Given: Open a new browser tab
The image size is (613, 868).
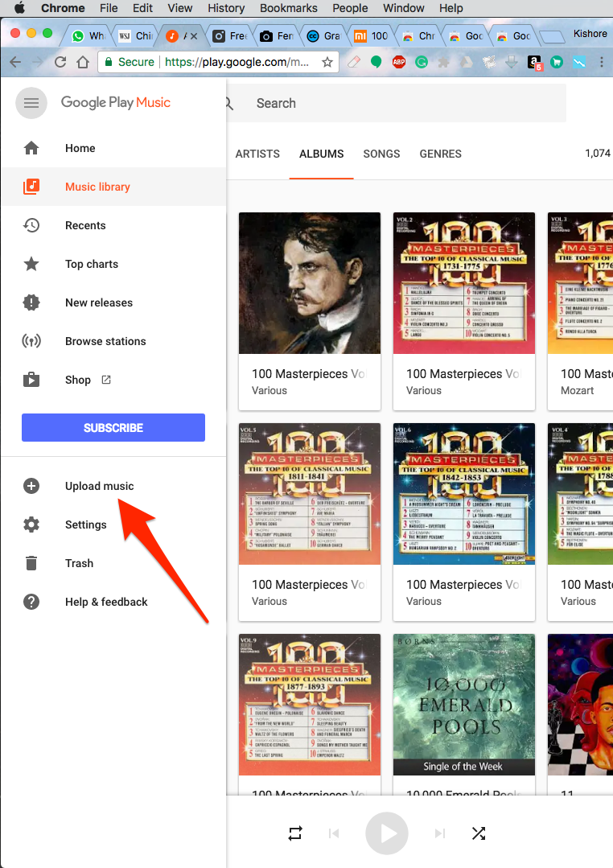Looking at the screenshot, I should point(552,36).
